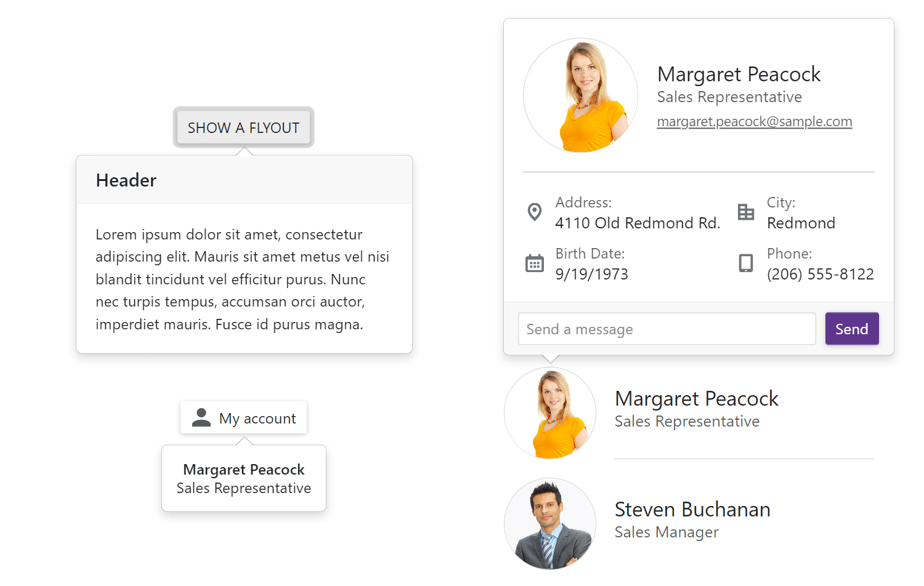Screen dimensions: 924x586
Task: Click Steven Buchanan's avatar photo
Action: coord(550,524)
